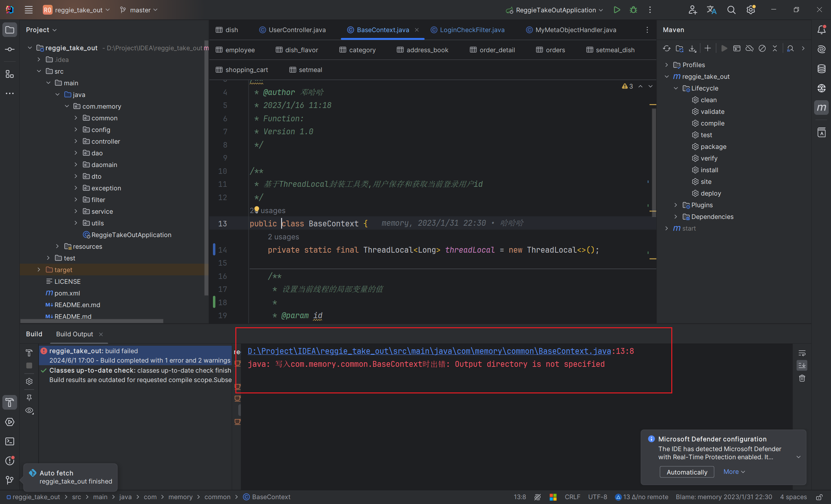The height and width of the screenshot is (504, 831).
Task: Open the Notifications bell
Action: click(821, 30)
